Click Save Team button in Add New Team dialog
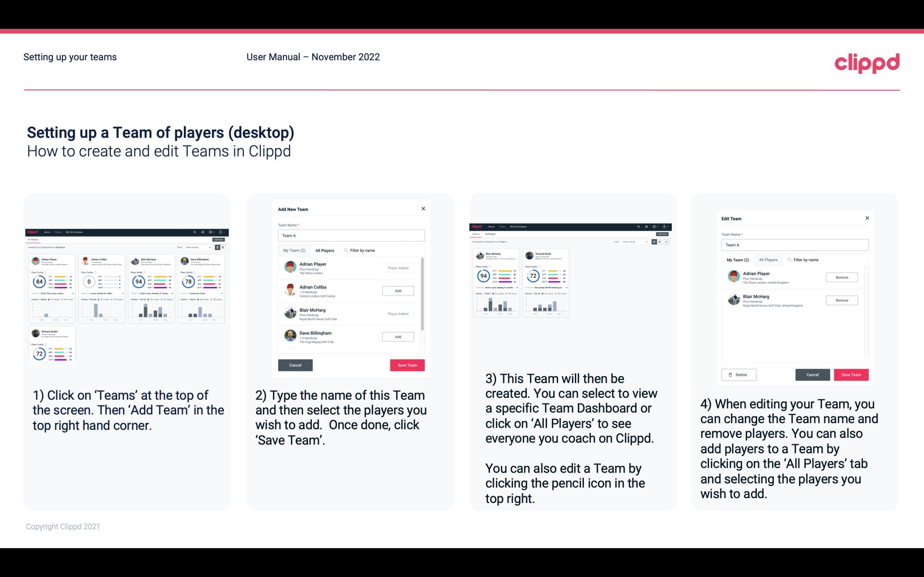 (x=406, y=364)
